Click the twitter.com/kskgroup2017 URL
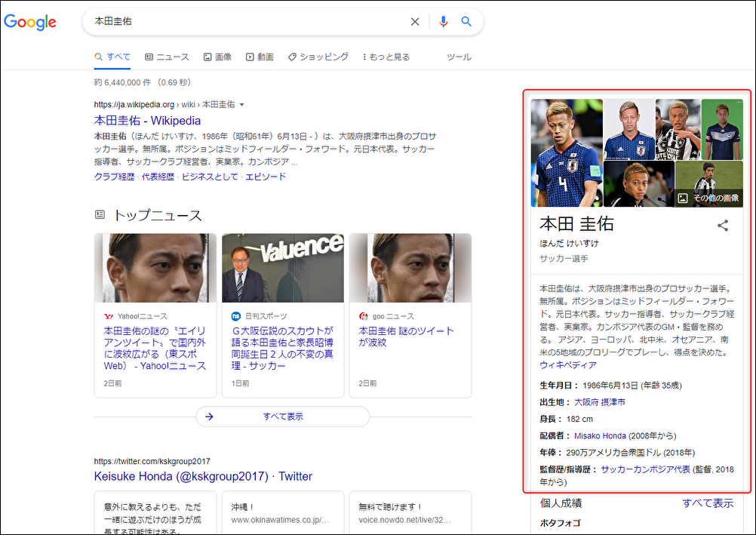This screenshot has width=756, height=535. [x=152, y=461]
